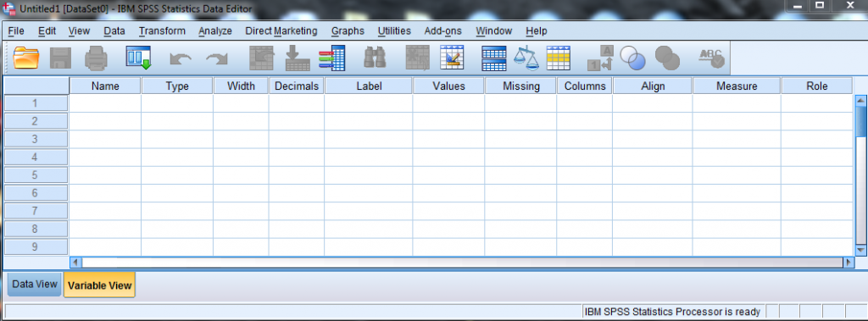
Task: Select row header 2
Action: tap(36, 120)
